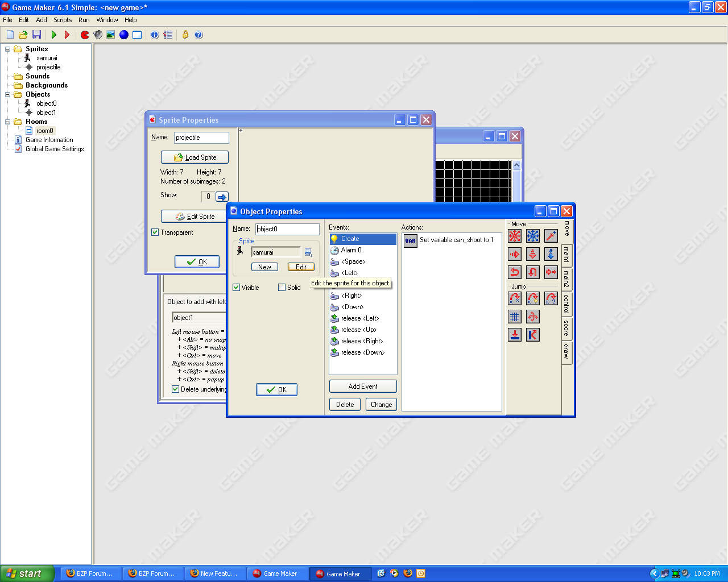Click the add background picture toolbar icon
728x582 pixels.
click(x=111, y=35)
